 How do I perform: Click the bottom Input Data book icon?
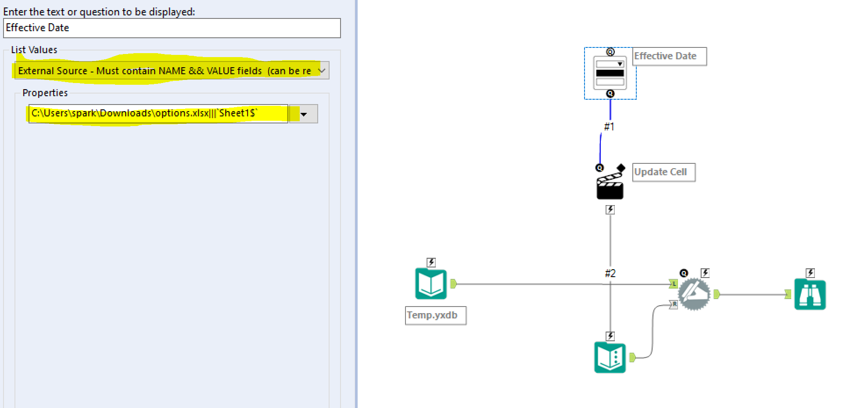[x=610, y=357]
